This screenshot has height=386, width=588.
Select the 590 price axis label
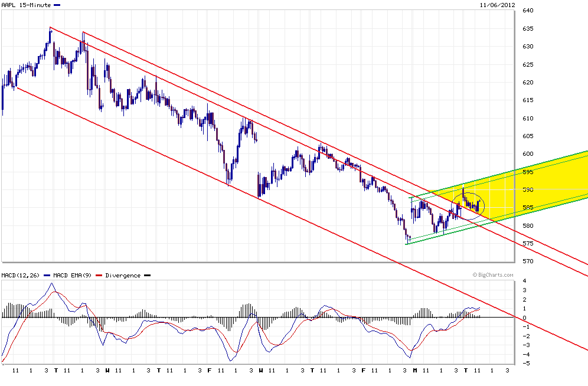click(x=528, y=190)
